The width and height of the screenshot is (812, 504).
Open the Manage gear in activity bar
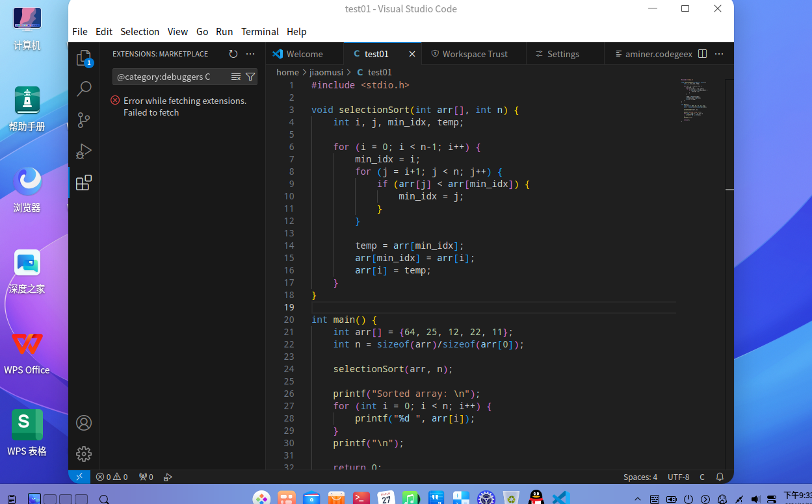pyautogui.click(x=84, y=454)
